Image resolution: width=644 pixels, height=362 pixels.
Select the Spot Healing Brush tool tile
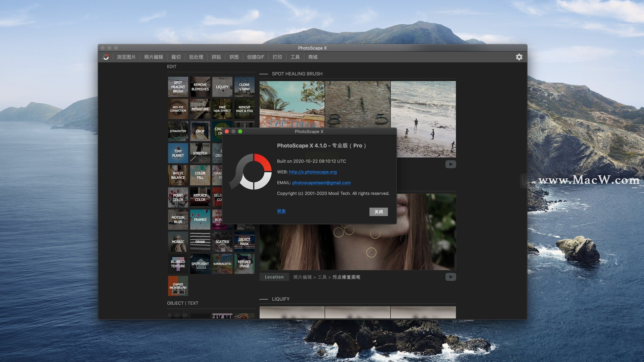tap(178, 87)
